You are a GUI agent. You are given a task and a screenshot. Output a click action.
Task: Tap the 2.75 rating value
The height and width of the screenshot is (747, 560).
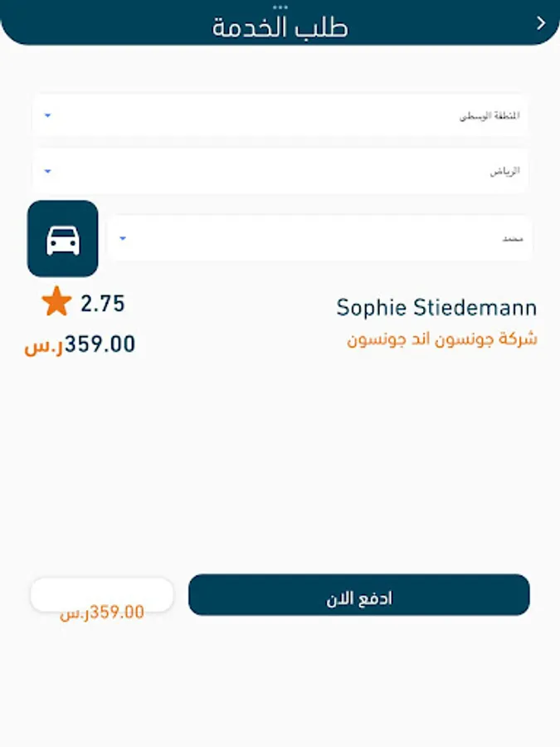(x=103, y=304)
